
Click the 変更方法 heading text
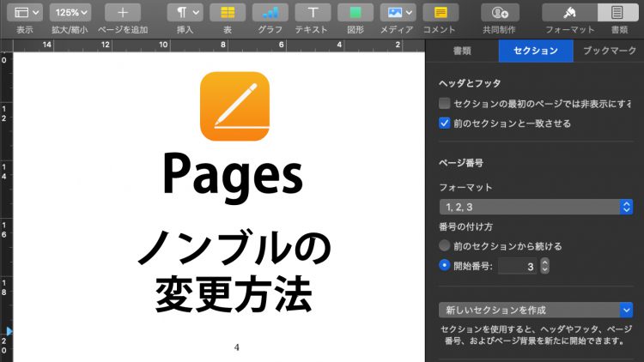[234, 294]
